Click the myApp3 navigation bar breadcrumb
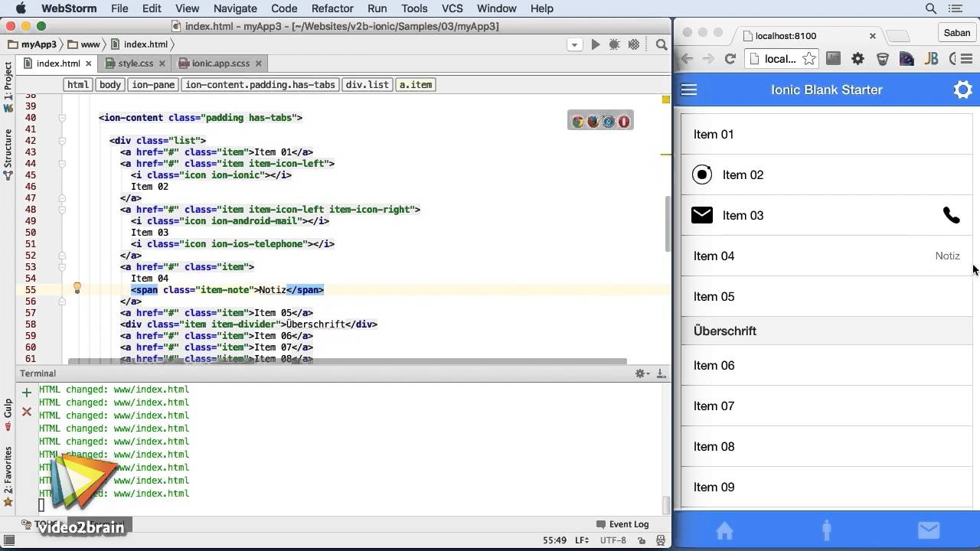The image size is (980, 551). pyautogui.click(x=32, y=44)
